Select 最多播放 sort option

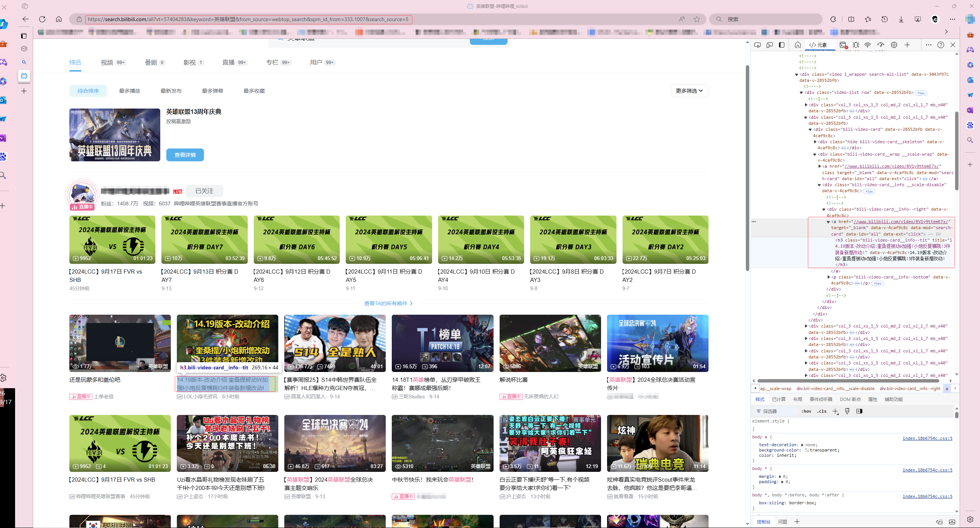[130, 91]
